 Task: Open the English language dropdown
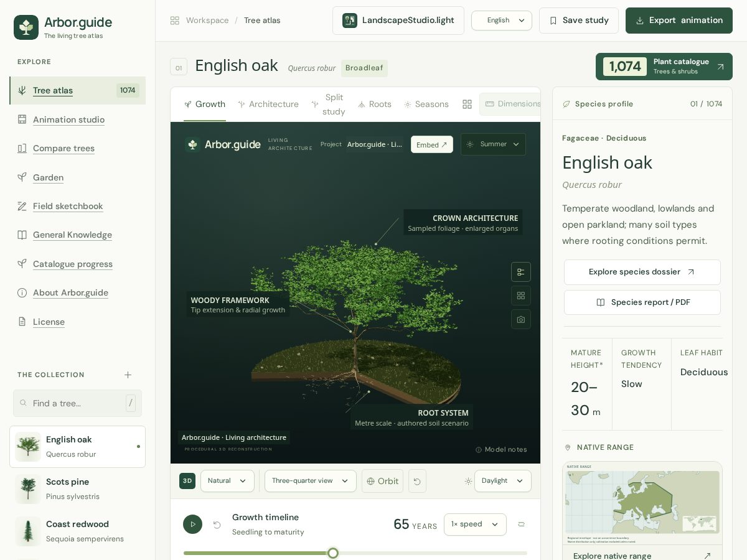click(502, 21)
